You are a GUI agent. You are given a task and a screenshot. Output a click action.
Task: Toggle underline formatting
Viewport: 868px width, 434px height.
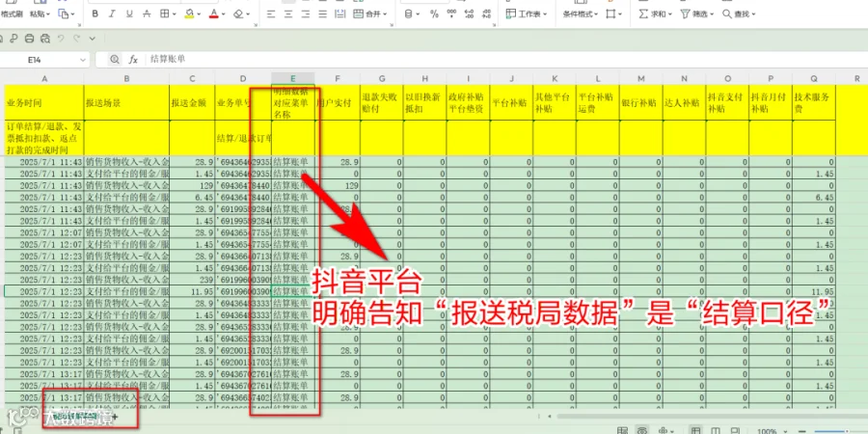129,14
